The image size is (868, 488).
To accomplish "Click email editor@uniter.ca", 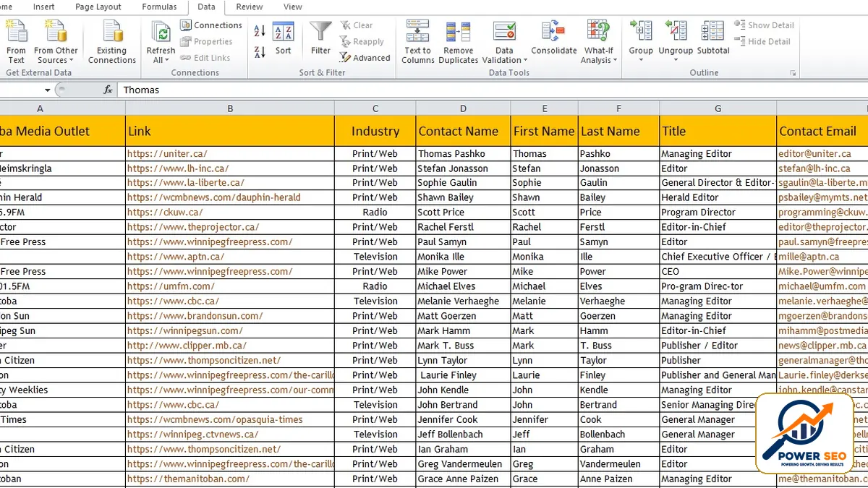I will pos(814,153).
